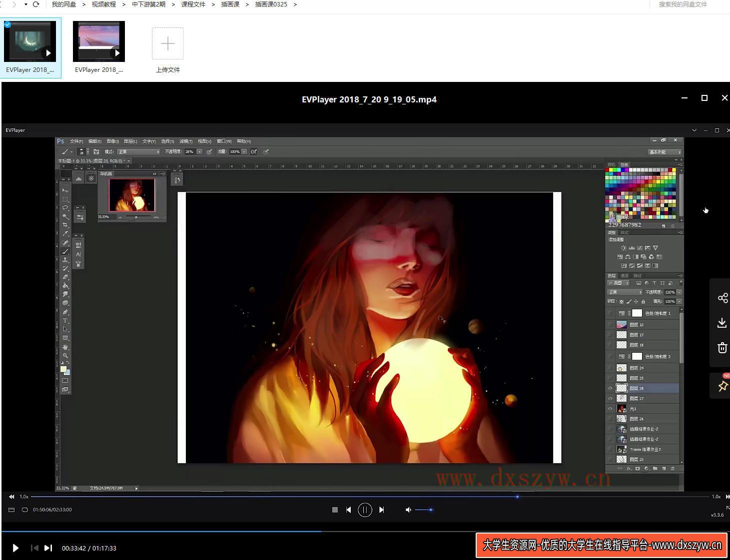Image resolution: width=730 pixels, height=560 pixels.
Task: Select the Clone Stamp tool
Action: click(65, 260)
